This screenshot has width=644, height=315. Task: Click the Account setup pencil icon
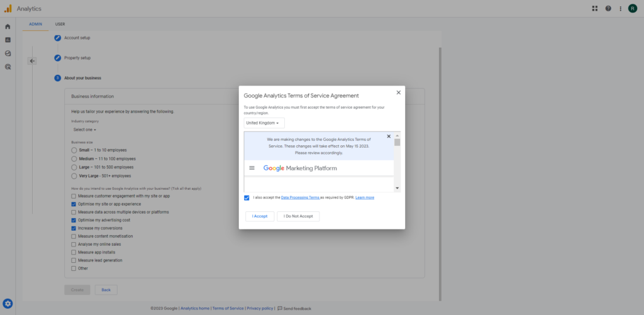tap(58, 38)
